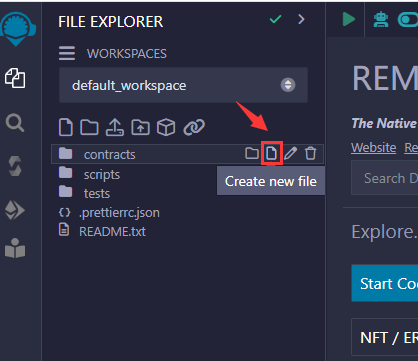This screenshot has width=418, height=361.
Task: Open the README.txt file
Action: tap(102, 231)
